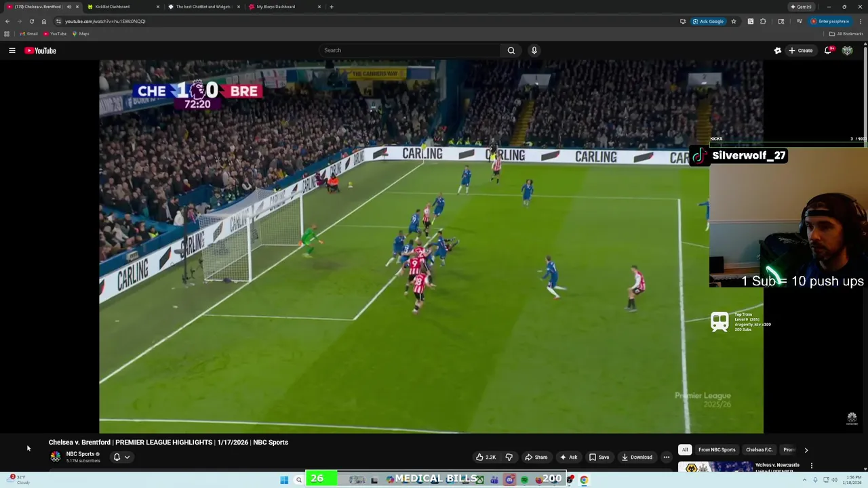
Task: Click the browser home button
Action: click(44, 22)
